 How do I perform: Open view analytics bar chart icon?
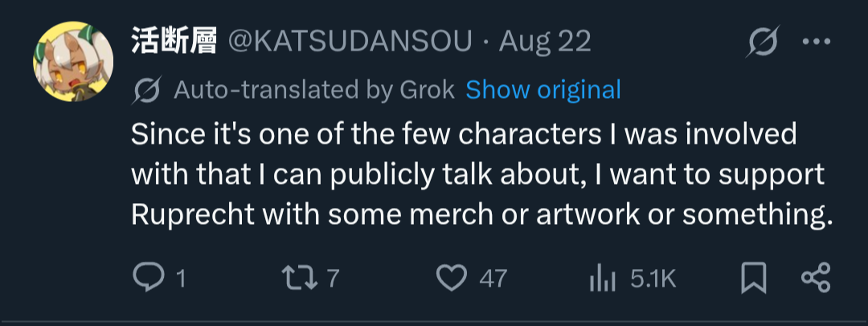point(602,279)
